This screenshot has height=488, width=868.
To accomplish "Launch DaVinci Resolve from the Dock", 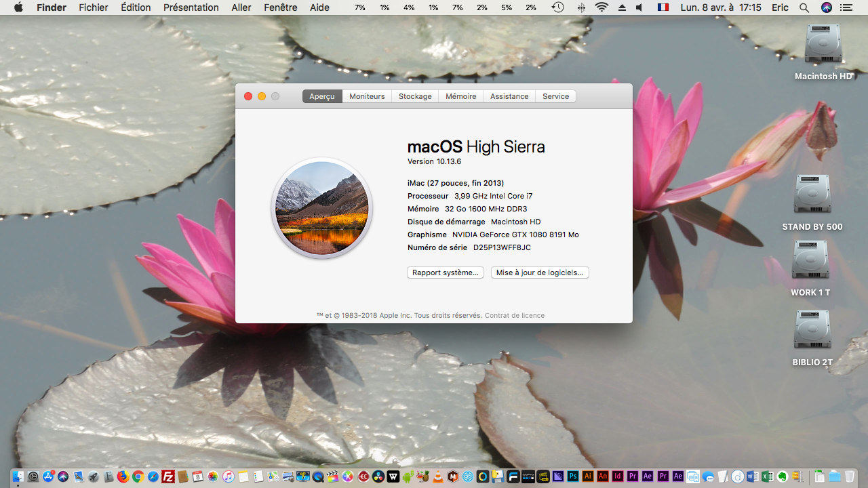I will click(x=378, y=476).
